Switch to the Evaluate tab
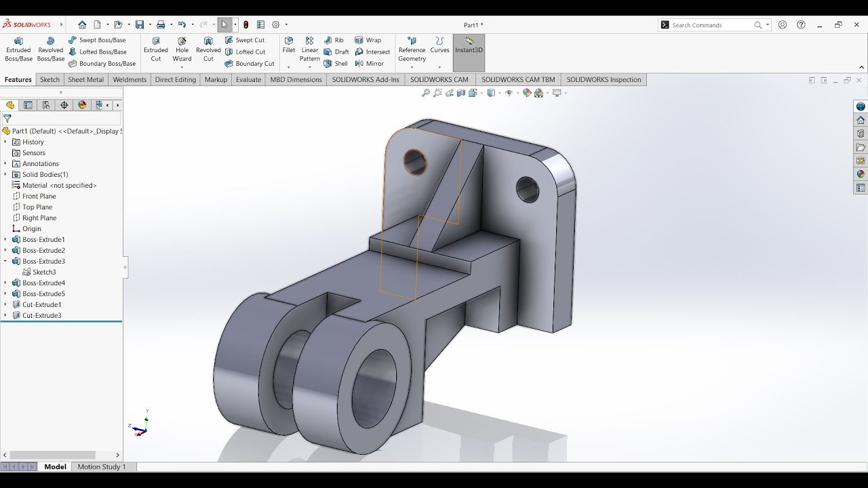868x488 pixels. pyautogui.click(x=248, y=79)
